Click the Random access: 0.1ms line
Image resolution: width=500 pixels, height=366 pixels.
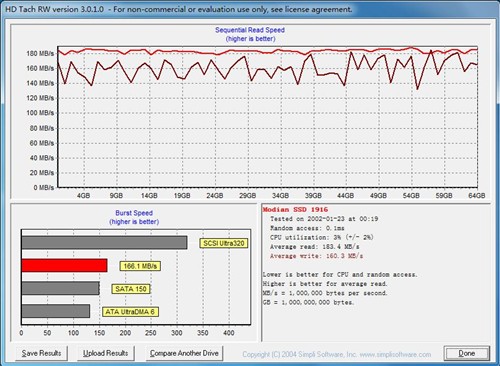coord(307,228)
